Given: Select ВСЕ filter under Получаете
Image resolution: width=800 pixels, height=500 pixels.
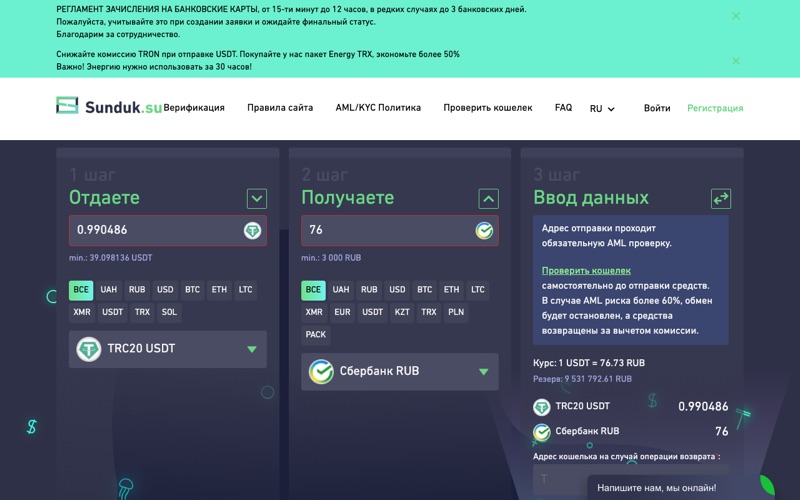Looking at the screenshot, I should (313, 290).
